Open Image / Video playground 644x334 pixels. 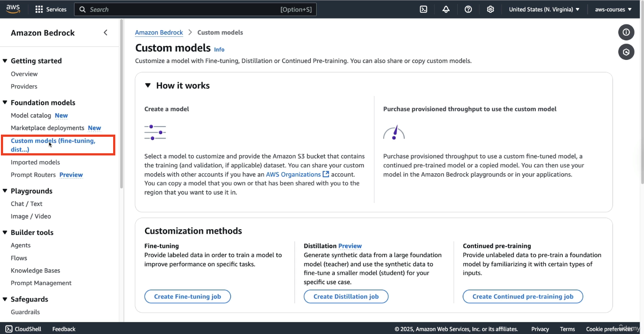(x=31, y=216)
